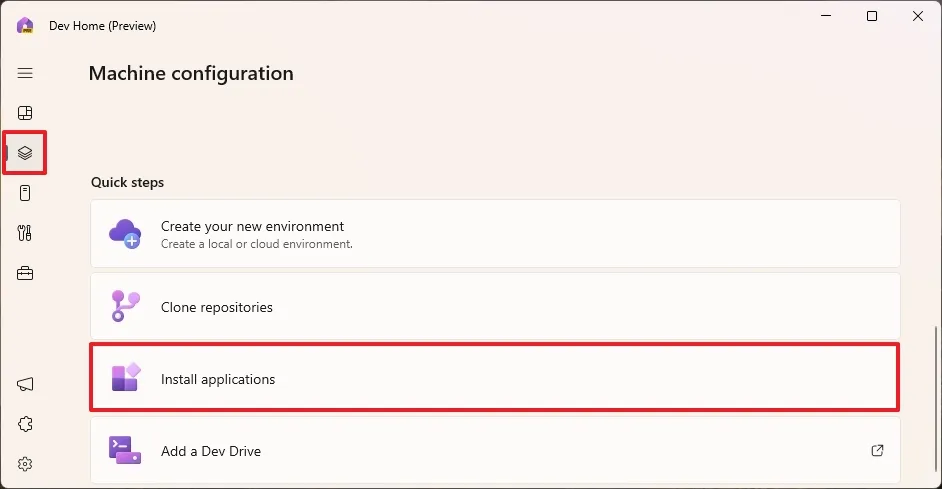Select the Machine configuration layers icon

(25, 153)
